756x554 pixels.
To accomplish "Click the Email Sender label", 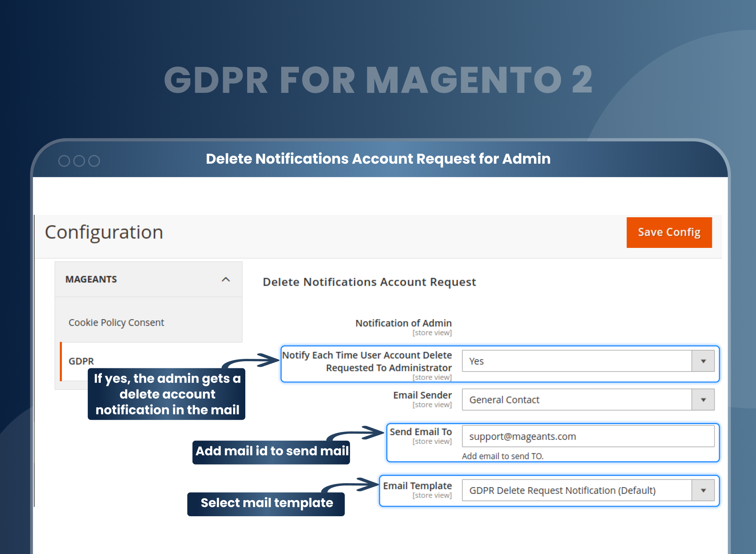I will click(422, 395).
